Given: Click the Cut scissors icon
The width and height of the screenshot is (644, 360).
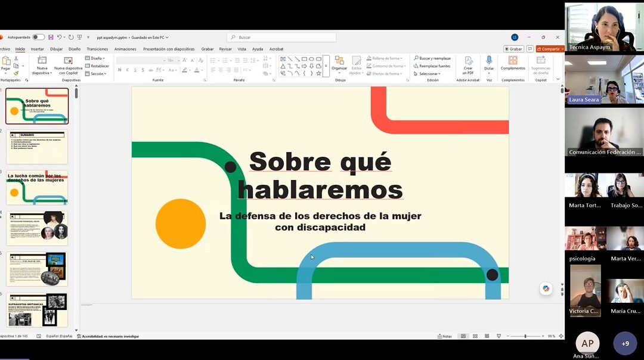Looking at the screenshot, I should (x=16, y=58).
